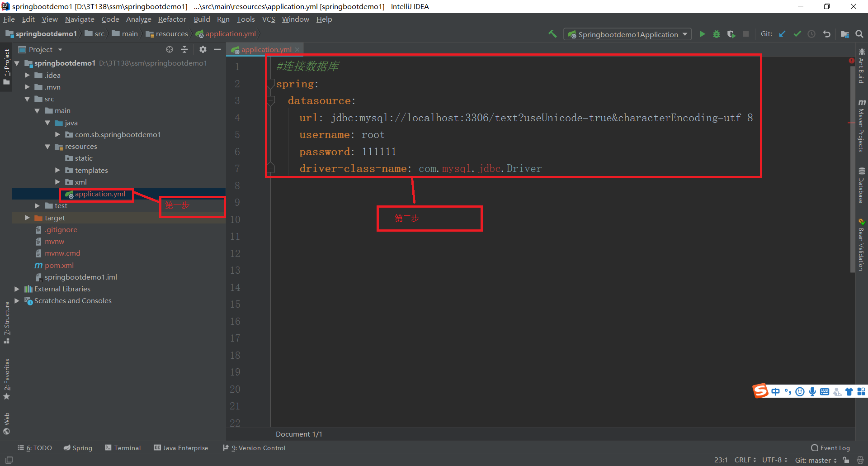Screen dimensions: 868x466
Task: Click the Build Project hammer icon
Action: [552, 34]
